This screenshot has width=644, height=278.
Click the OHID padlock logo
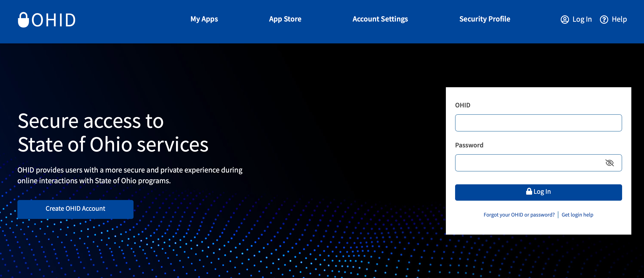click(47, 20)
